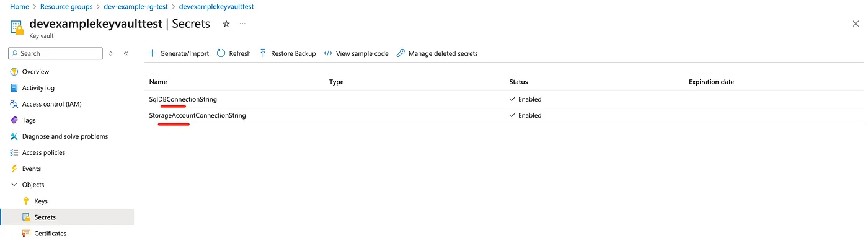Open the Certificates menu item
868x246 pixels.
50,234
